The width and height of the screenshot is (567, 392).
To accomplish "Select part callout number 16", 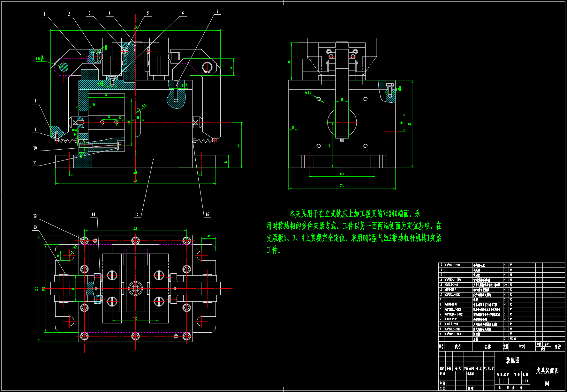I will pos(207,214).
